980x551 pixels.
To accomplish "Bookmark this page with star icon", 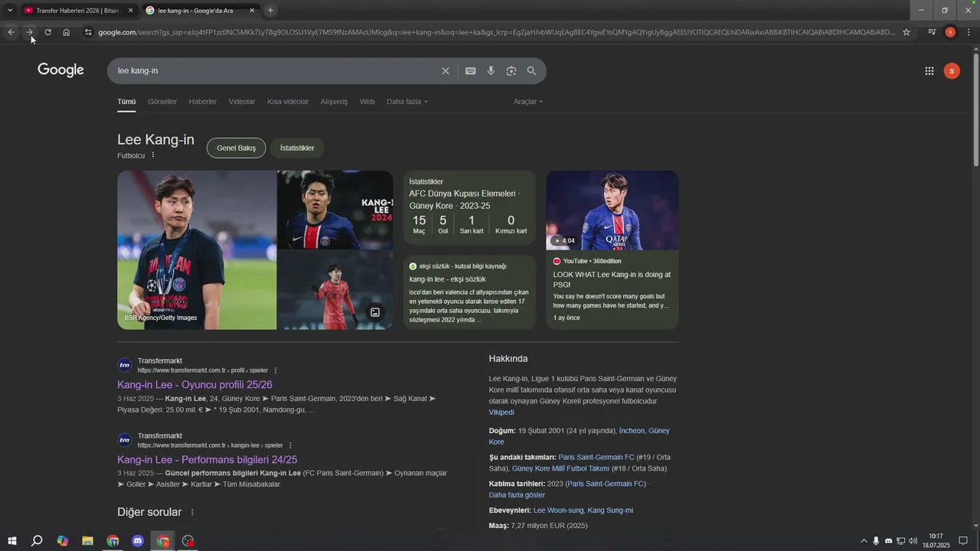I will [x=906, y=32].
